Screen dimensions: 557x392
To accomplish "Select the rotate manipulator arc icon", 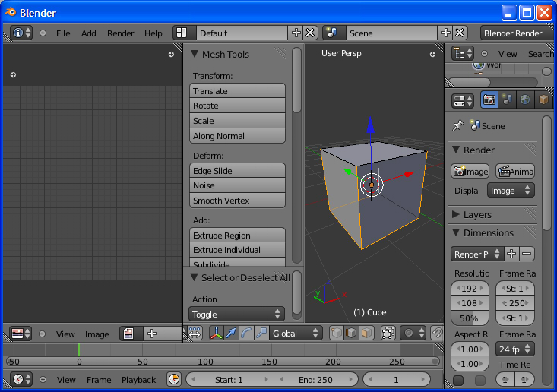I will click(246, 333).
